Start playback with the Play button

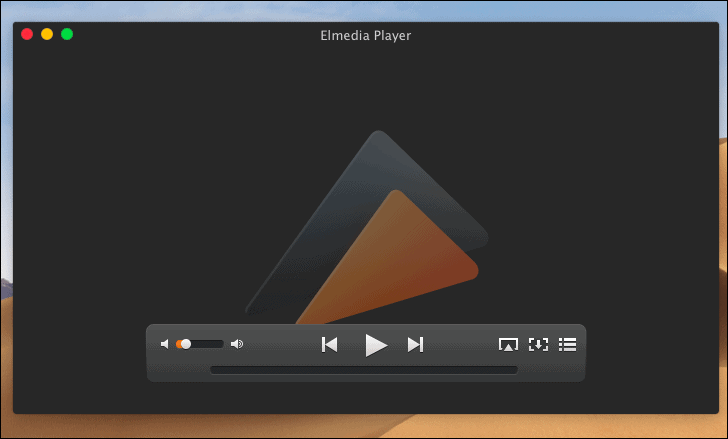(x=376, y=345)
